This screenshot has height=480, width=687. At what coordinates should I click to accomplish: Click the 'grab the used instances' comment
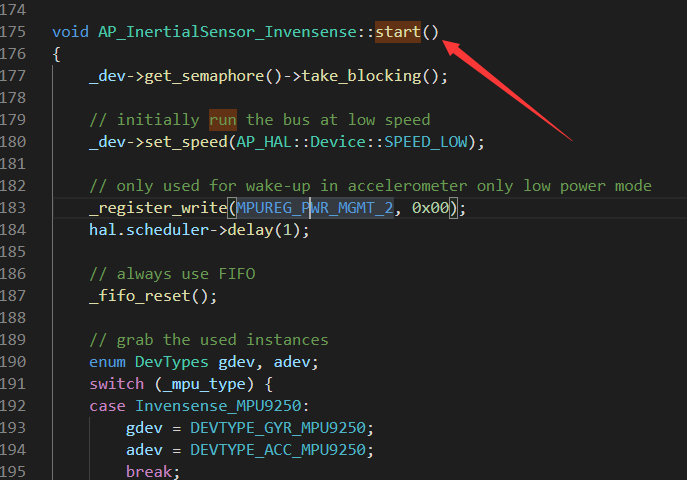[209, 340]
